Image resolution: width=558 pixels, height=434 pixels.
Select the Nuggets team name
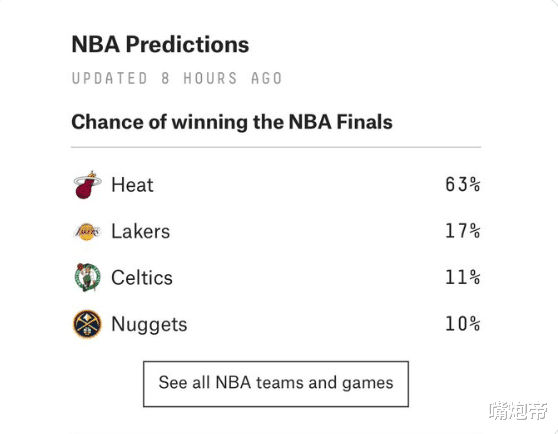pos(149,325)
